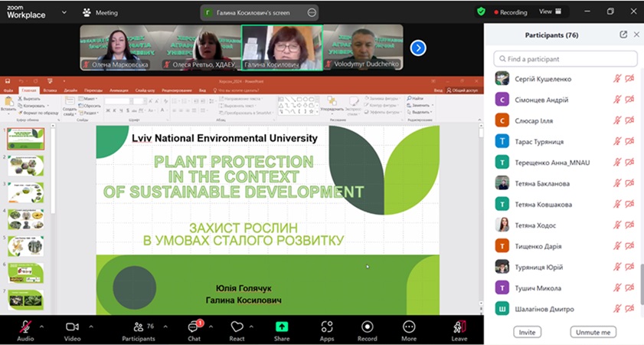644x345 pixels.
Task: Open PowerPoint Анимация tab
Action: click(119, 90)
